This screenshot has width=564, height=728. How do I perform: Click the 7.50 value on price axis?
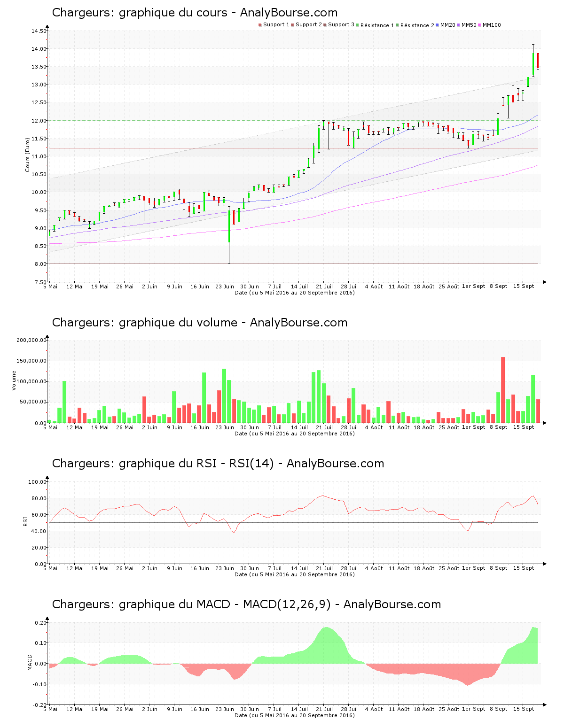[x=40, y=282]
